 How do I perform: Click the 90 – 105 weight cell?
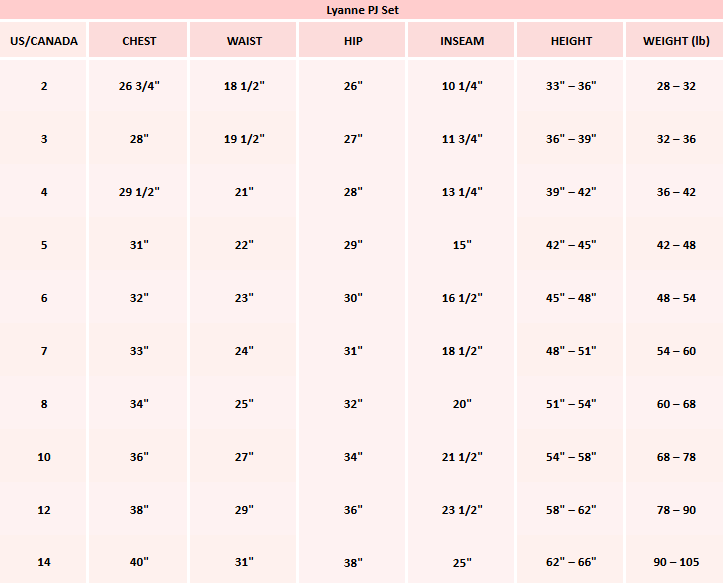click(x=676, y=562)
